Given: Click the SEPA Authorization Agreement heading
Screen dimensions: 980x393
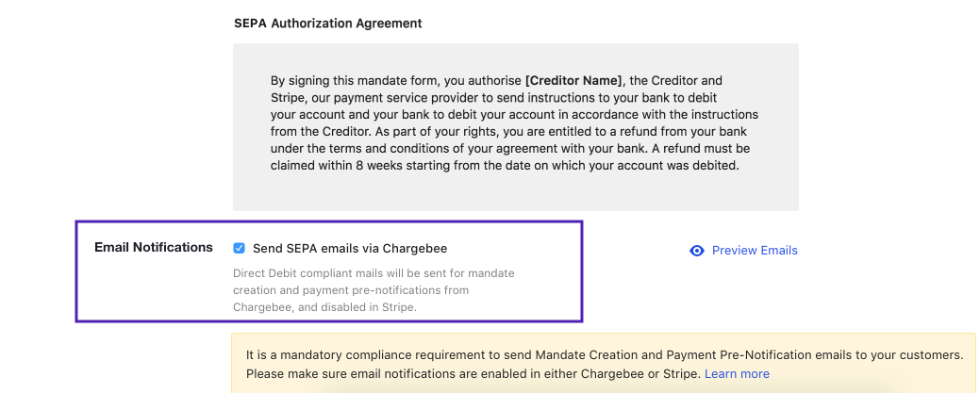Looking at the screenshot, I should [328, 23].
